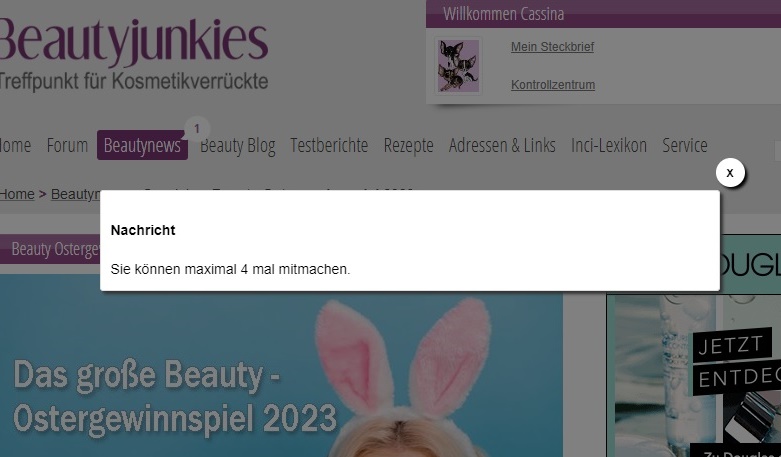Image resolution: width=781 pixels, height=457 pixels.
Task: Open the Rezepte menu
Action: [x=408, y=146]
